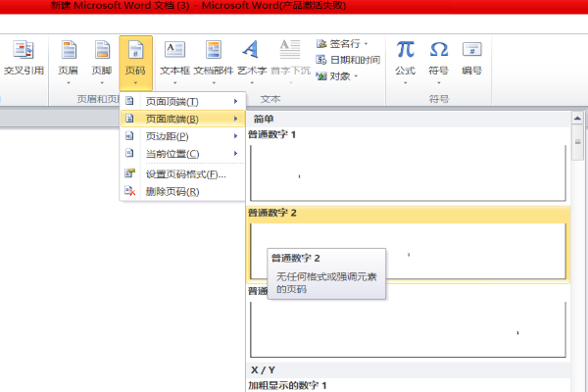Select the 页面底端(B) menu entry

(183, 119)
